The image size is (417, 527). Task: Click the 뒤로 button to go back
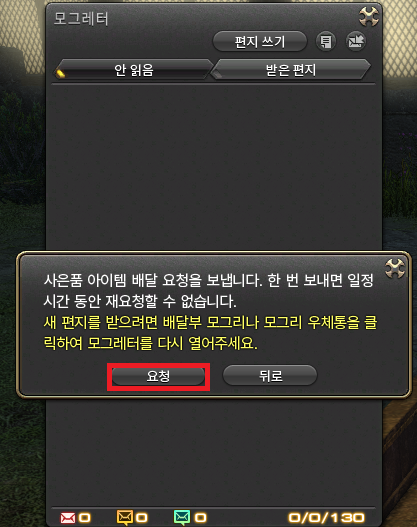click(270, 375)
